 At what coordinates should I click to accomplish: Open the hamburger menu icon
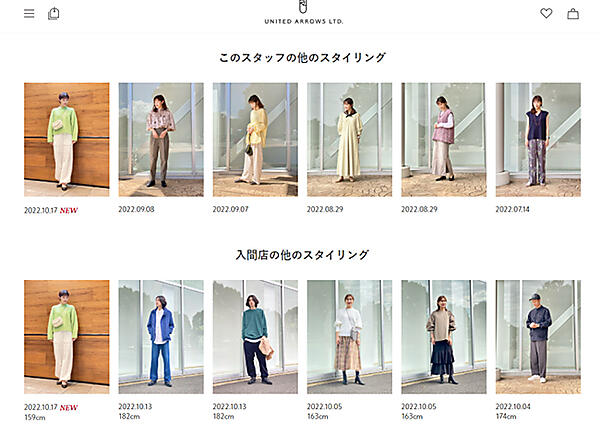click(29, 13)
